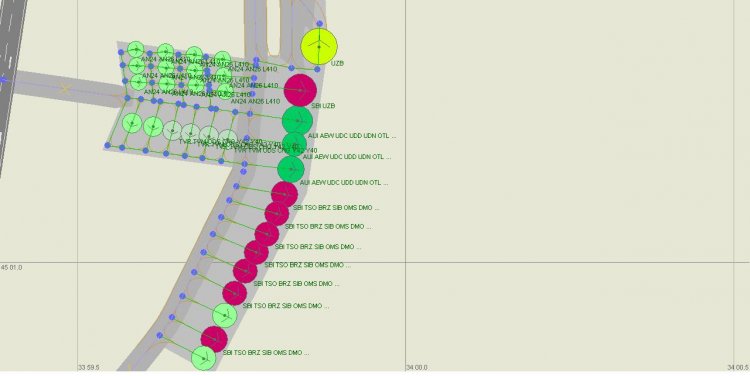
Task: Click the middle dark green AUI stand
Action: (294, 144)
